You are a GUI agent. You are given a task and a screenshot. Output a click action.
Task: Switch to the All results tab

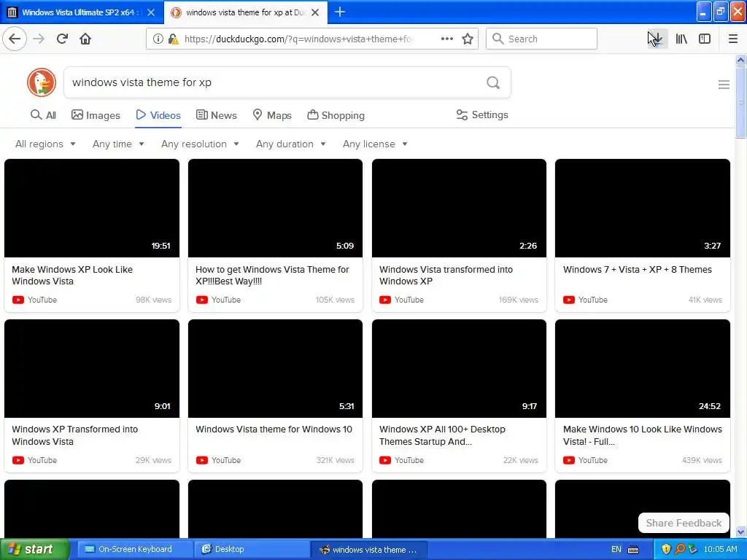(43, 115)
